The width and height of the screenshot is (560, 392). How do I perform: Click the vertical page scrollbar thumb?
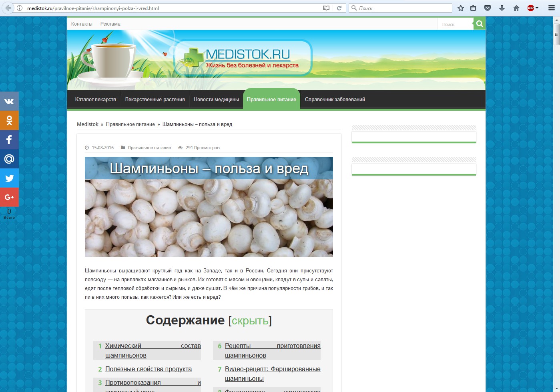(556, 34)
